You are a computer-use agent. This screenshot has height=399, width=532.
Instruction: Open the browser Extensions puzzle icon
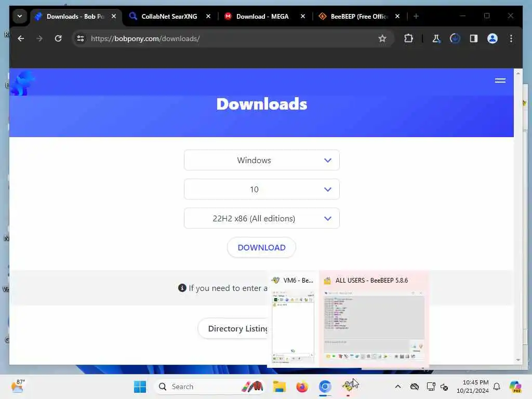408,38
